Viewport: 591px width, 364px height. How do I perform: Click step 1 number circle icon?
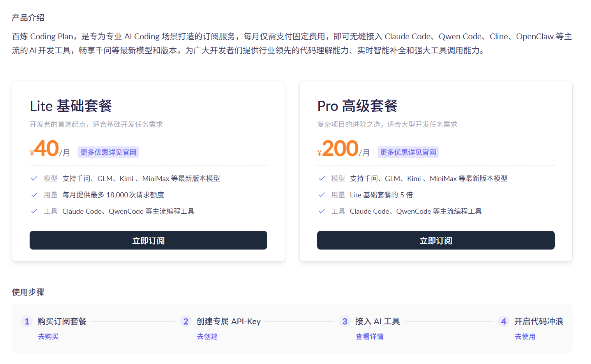click(x=27, y=321)
